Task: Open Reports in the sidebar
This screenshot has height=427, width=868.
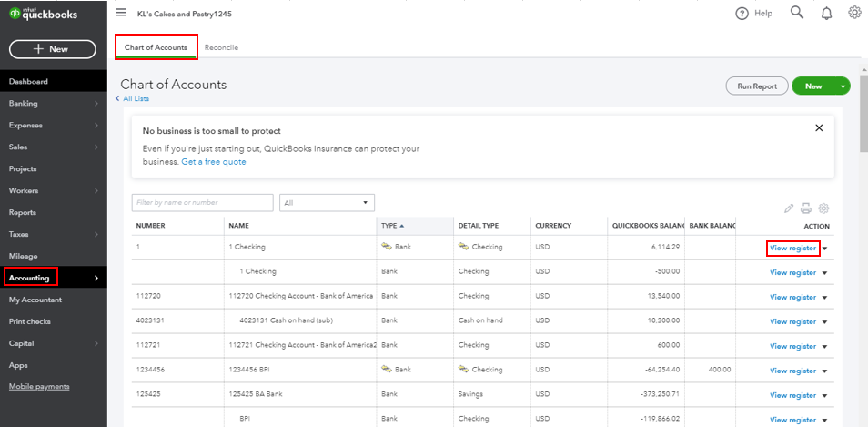Action: pyautogui.click(x=53, y=212)
